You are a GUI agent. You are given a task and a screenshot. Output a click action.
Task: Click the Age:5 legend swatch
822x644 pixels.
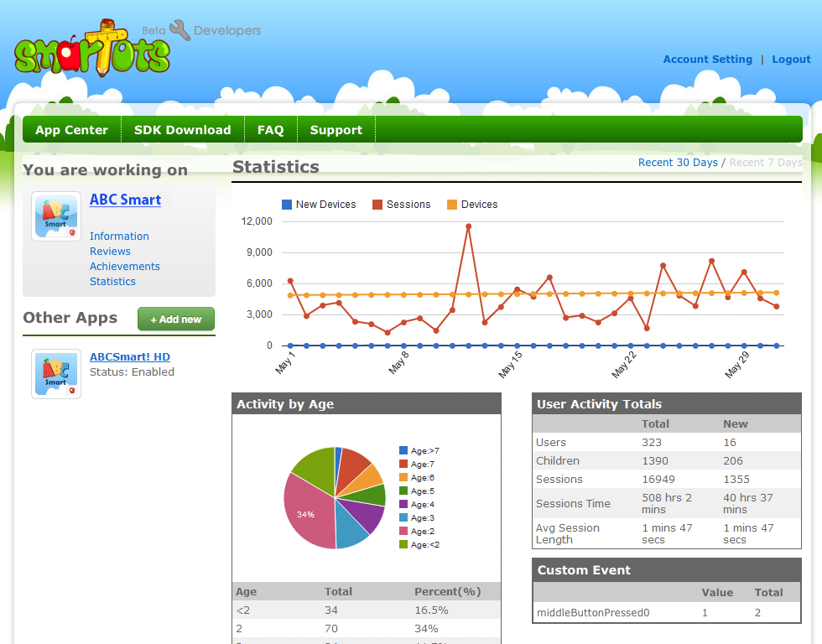[403, 491]
